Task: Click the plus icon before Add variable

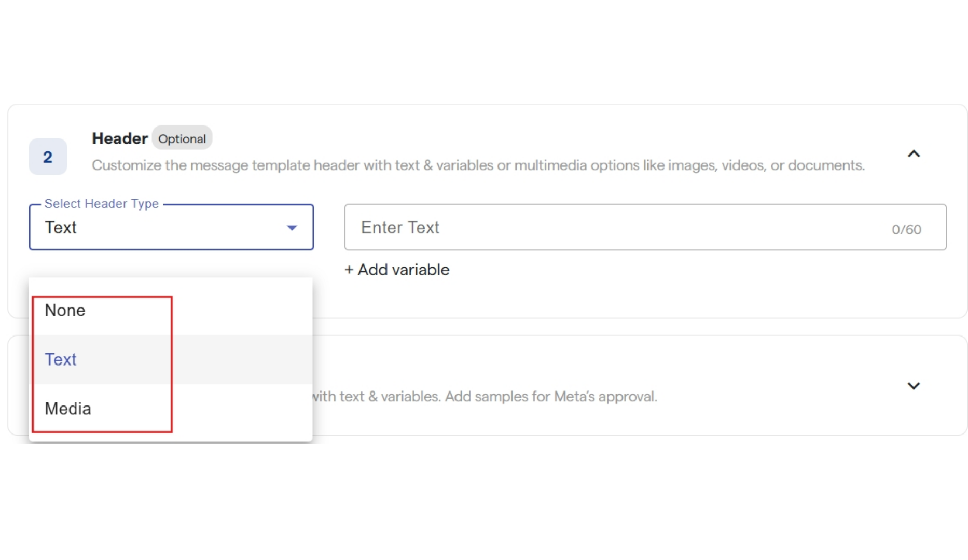Action: click(349, 270)
